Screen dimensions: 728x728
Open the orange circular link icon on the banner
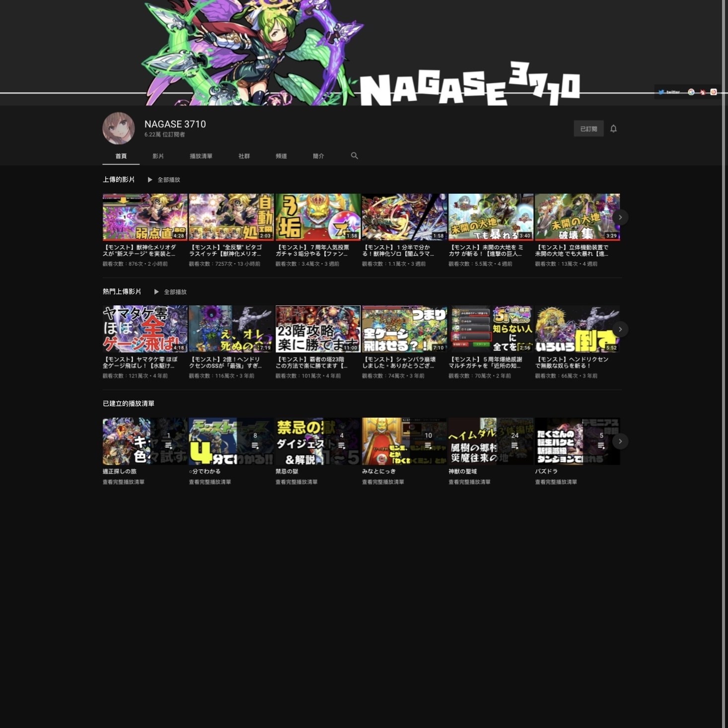pos(714,92)
